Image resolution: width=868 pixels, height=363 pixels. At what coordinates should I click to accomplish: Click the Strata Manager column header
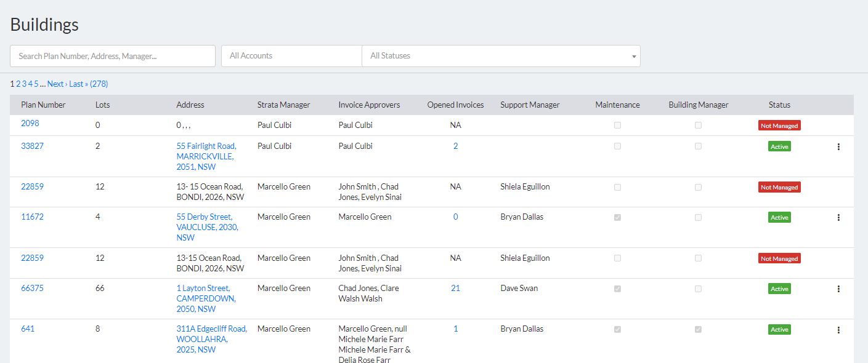284,105
